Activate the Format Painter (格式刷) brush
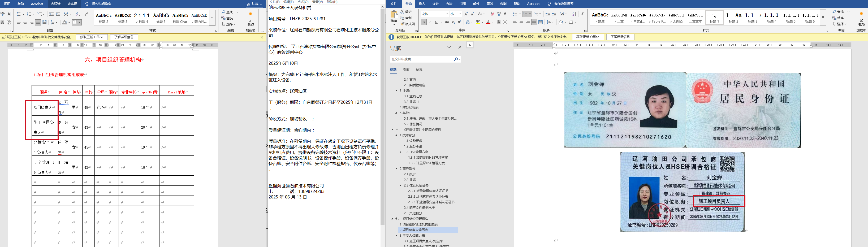This screenshot has width=868, height=247. click(x=402, y=24)
